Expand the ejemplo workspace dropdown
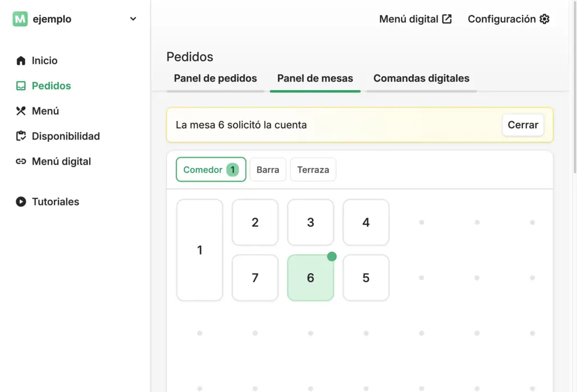This screenshot has width=577, height=392. (133, 18)
